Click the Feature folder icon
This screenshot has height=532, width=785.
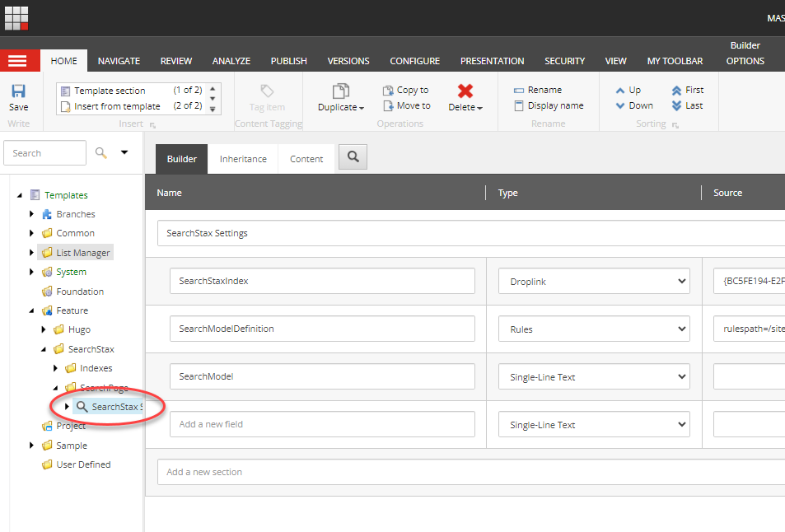tap(47, 310)
